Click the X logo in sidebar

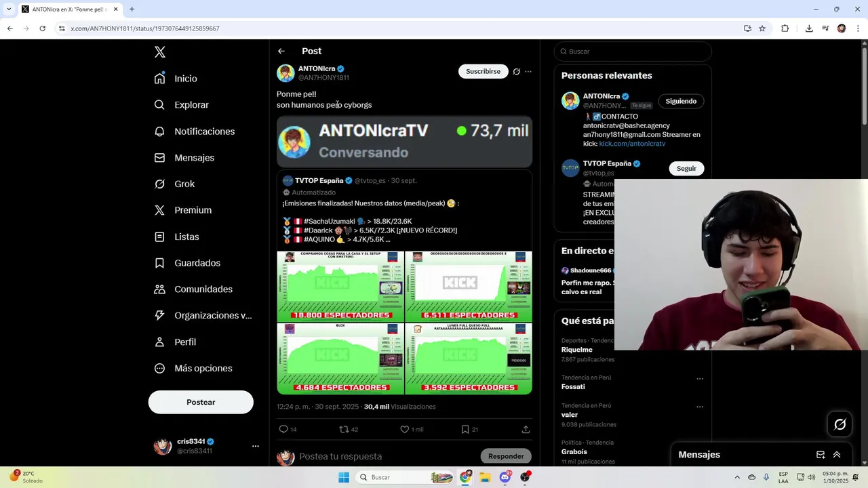(x=159, y=52)
